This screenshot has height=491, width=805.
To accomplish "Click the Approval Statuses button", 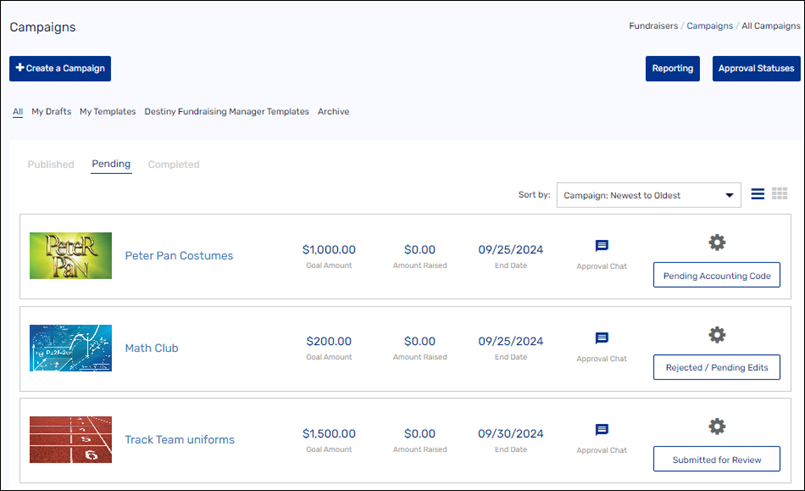I will tap(755, 68).
